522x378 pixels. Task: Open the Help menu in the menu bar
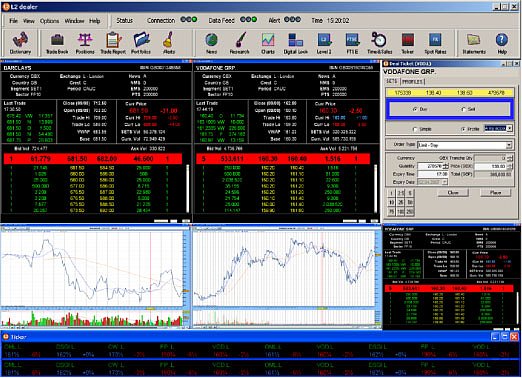(x=95, y=21)
